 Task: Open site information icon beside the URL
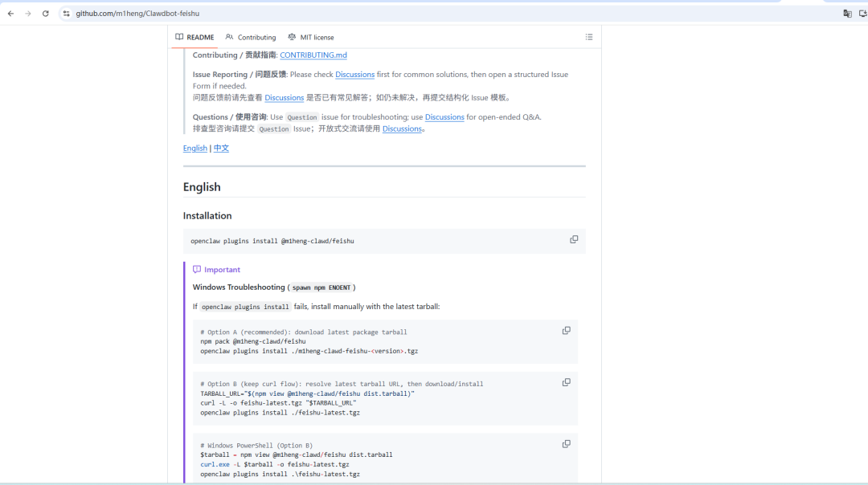(x=66, y=14)
